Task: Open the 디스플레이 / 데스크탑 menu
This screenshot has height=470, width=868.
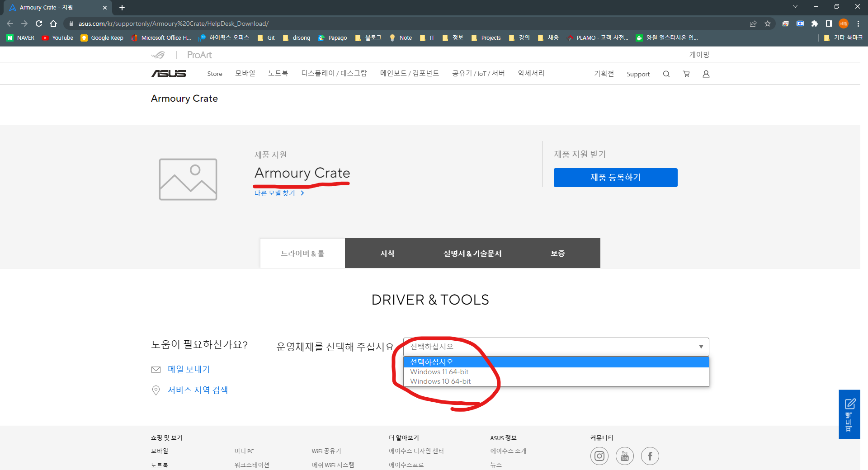Action: tap(334, 73)
